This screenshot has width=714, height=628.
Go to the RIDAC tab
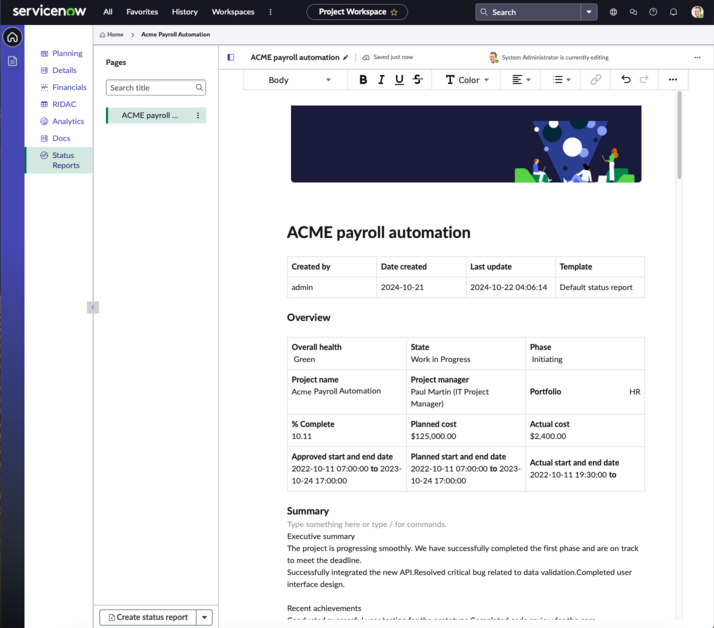[x=58, y=104]
